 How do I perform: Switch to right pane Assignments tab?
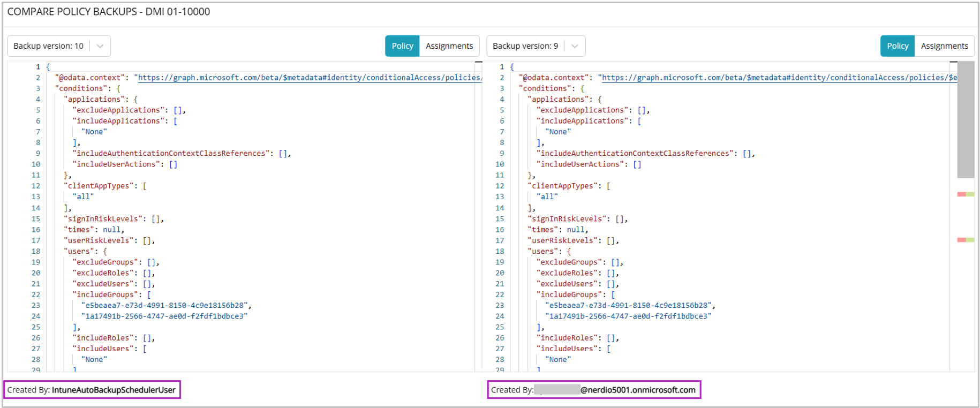pos(944,46)
